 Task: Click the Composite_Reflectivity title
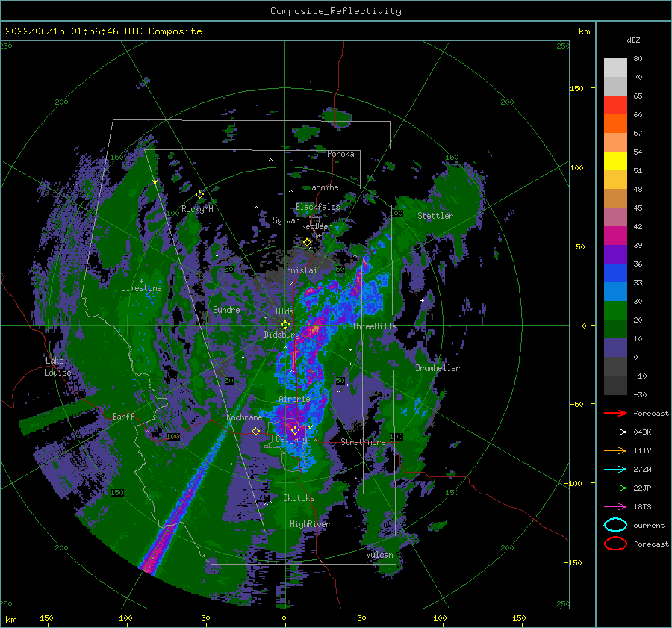pyautogui.click(x=336, y=11)
